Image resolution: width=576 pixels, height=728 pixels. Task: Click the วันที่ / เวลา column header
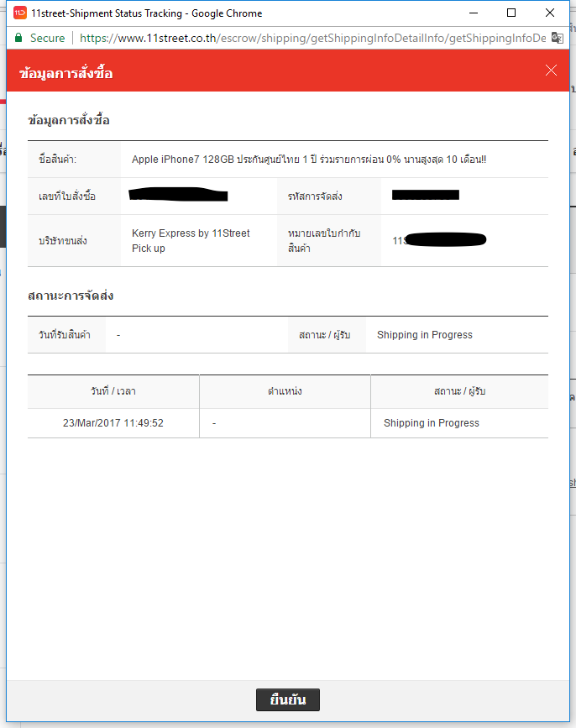tap(113, 391)
